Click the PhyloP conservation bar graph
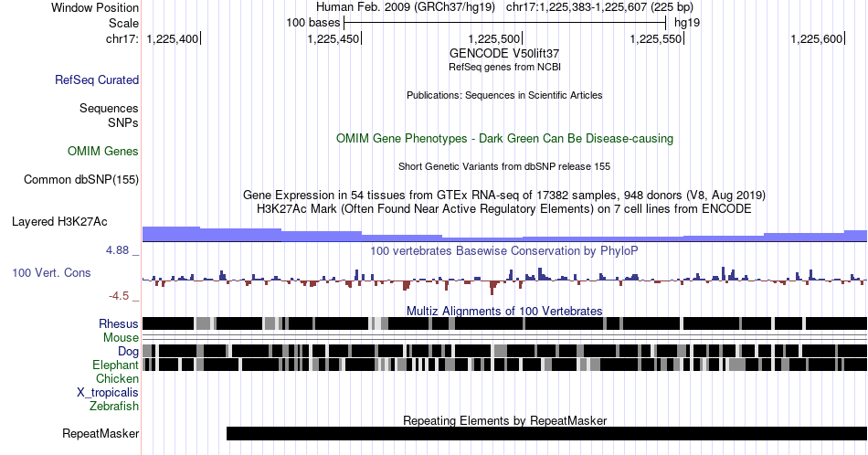868x455 pixels. 505,280
